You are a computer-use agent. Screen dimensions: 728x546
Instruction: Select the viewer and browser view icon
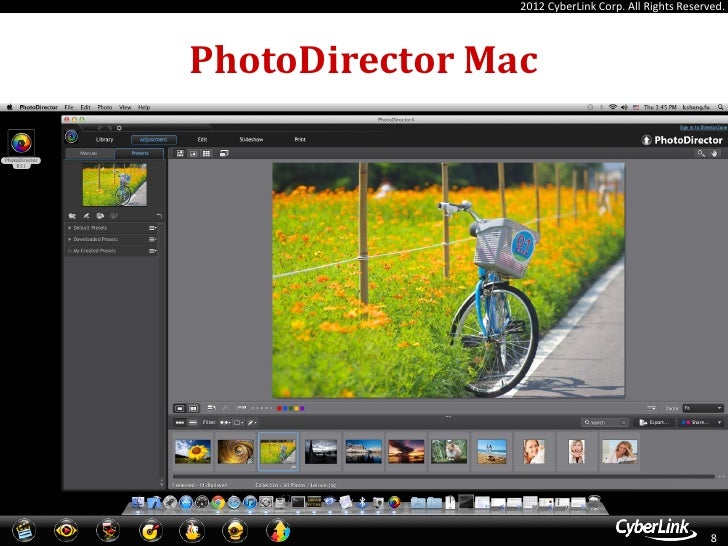click(x=181, y=154)
